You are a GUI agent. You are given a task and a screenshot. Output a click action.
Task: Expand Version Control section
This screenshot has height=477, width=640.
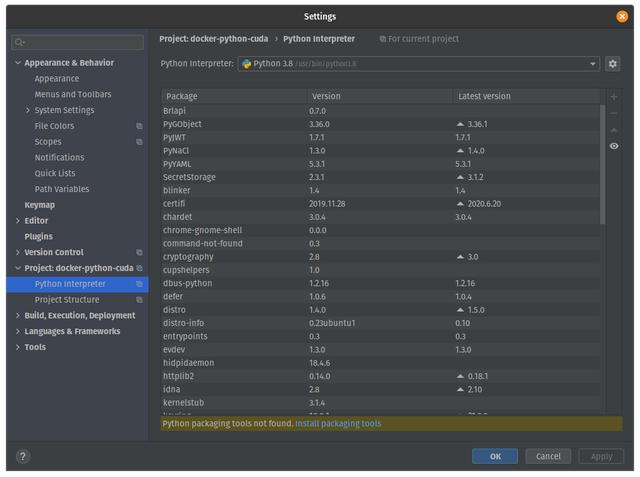pos(18,253)
